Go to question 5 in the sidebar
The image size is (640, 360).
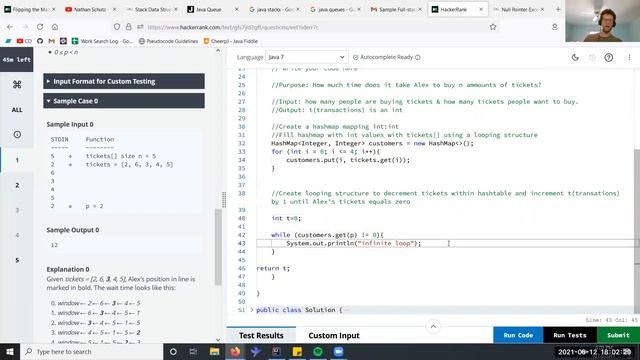pyautogui.click(x=17, y=260)
